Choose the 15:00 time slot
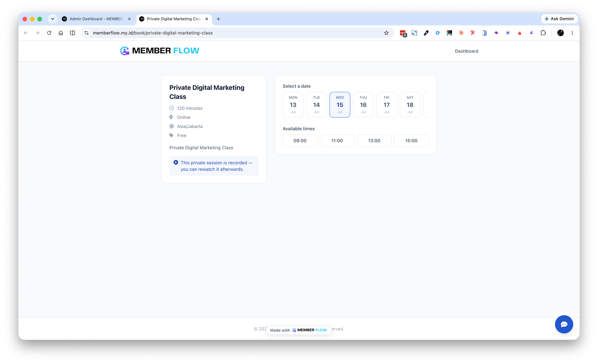598x364 pixels. point(411,141)
